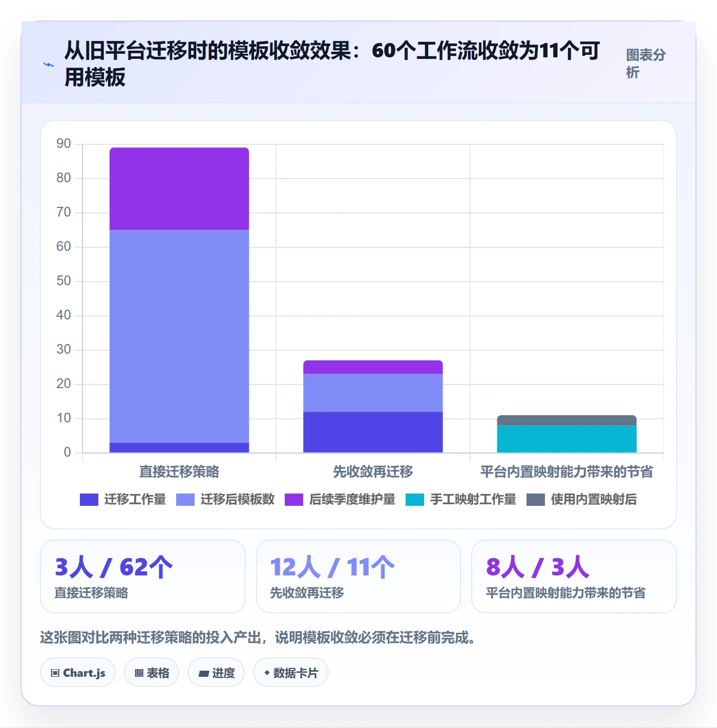Select the 进度 tag

point(216,673)
